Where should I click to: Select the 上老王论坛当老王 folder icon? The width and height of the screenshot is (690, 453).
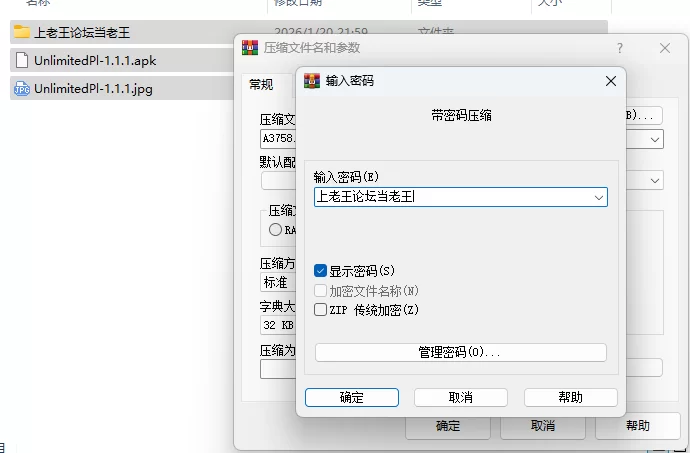pos(22,32)
